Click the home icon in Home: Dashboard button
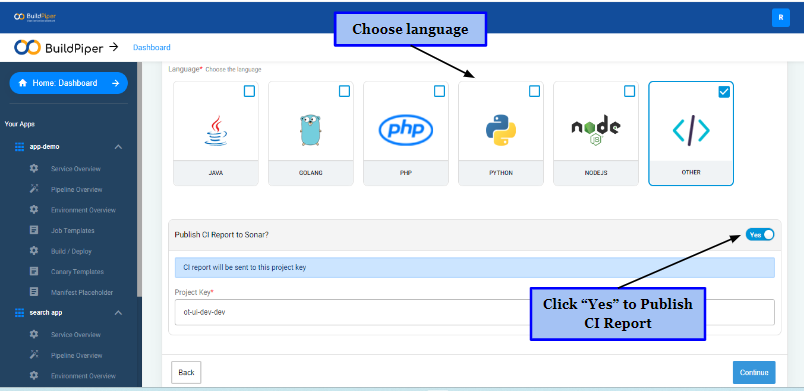Viewport: 804px width, 391px height. pyautogui.click(x=23, y=83)
